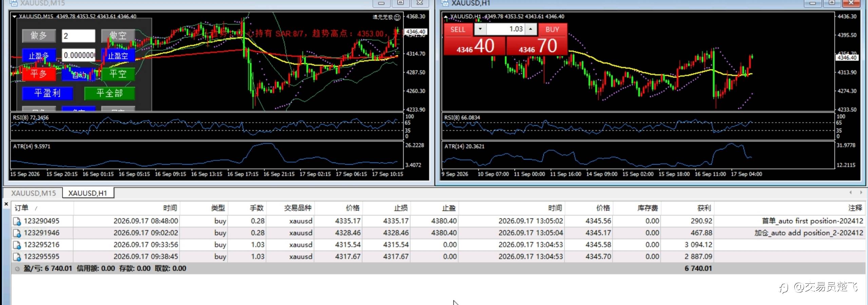Click the red SELL button

[458, 29]
